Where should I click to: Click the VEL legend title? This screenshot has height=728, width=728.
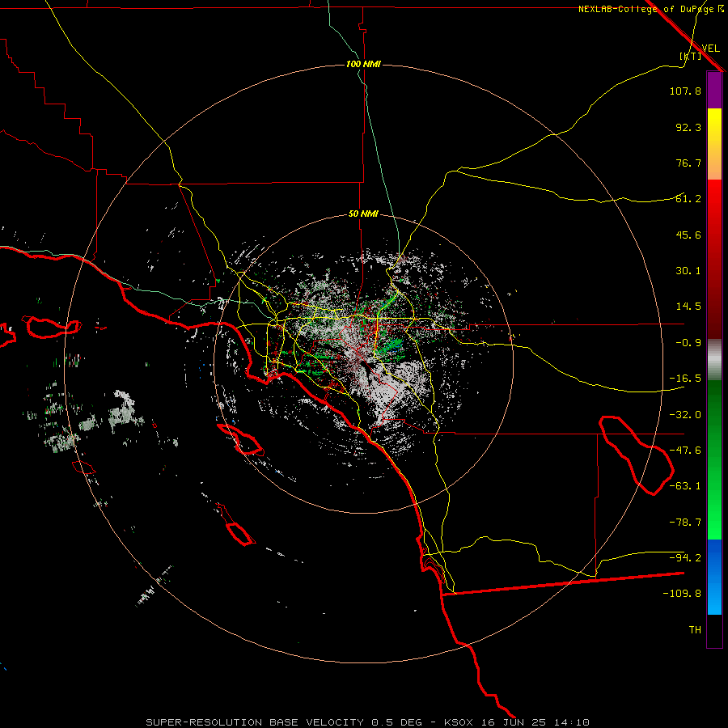[710, 49]
